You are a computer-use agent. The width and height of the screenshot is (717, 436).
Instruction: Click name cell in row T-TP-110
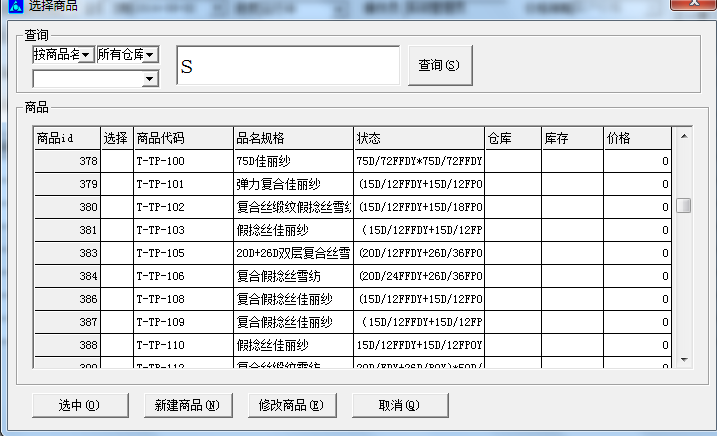pyautogui.click(x=293, y=345)
